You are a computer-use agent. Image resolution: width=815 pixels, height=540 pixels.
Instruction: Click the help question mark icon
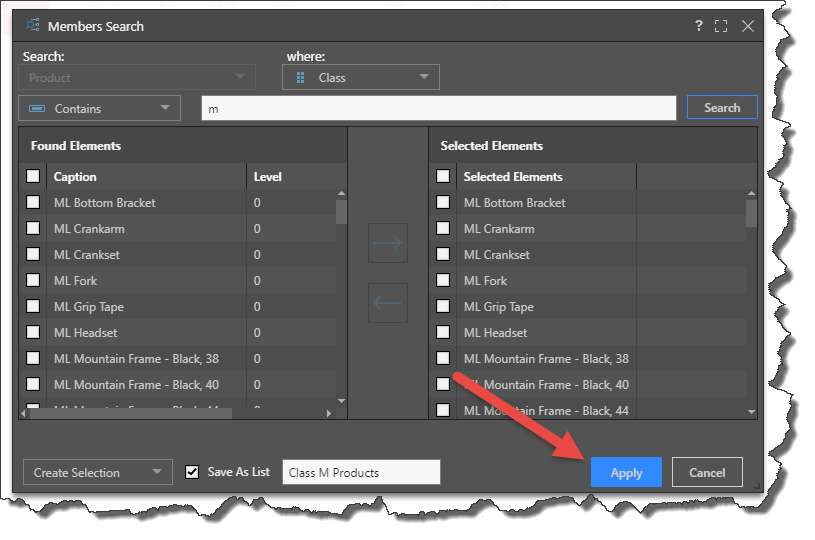699,26
